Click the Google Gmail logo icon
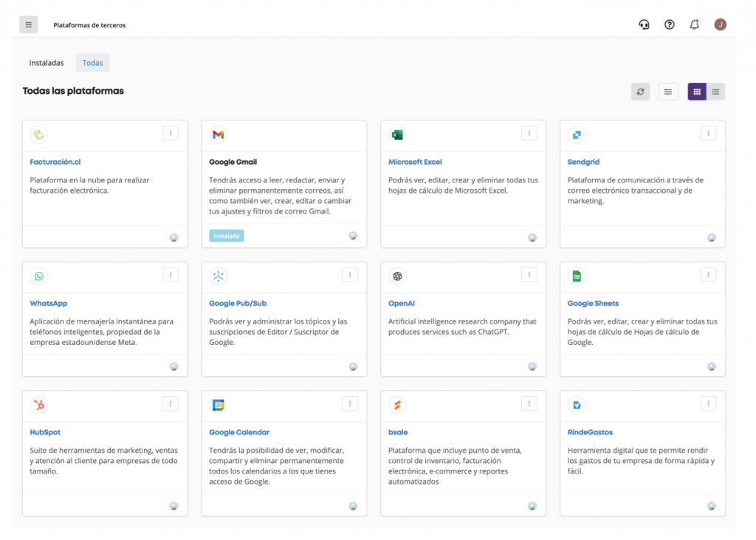This screenshot has height=540, width=756. pos(219,134)
